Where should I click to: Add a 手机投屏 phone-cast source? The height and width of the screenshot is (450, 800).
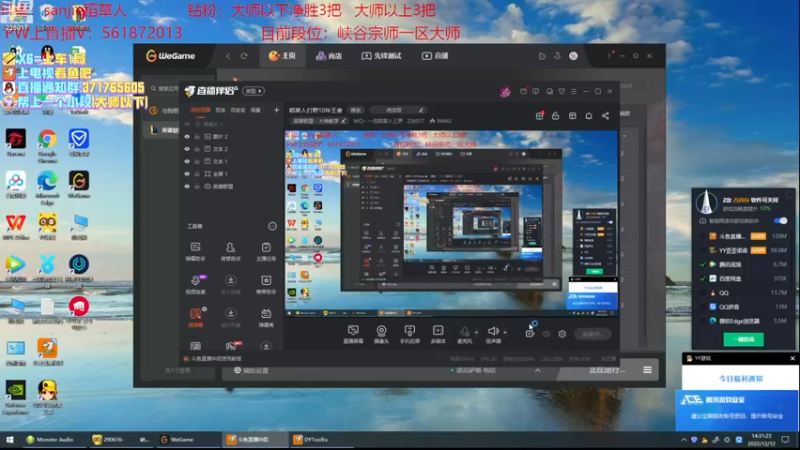(x=410, y=334)
